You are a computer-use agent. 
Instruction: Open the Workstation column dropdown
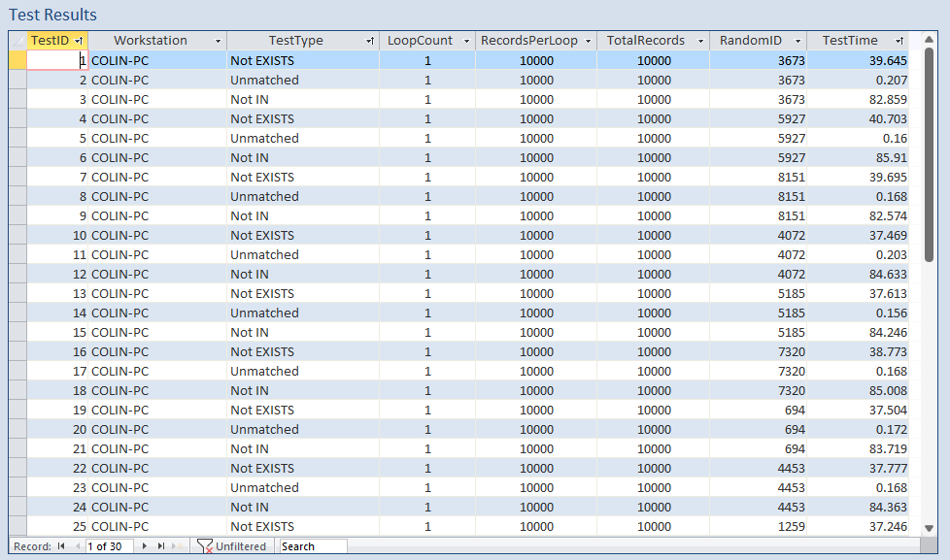pyautogui.click(x=219, y=41)
